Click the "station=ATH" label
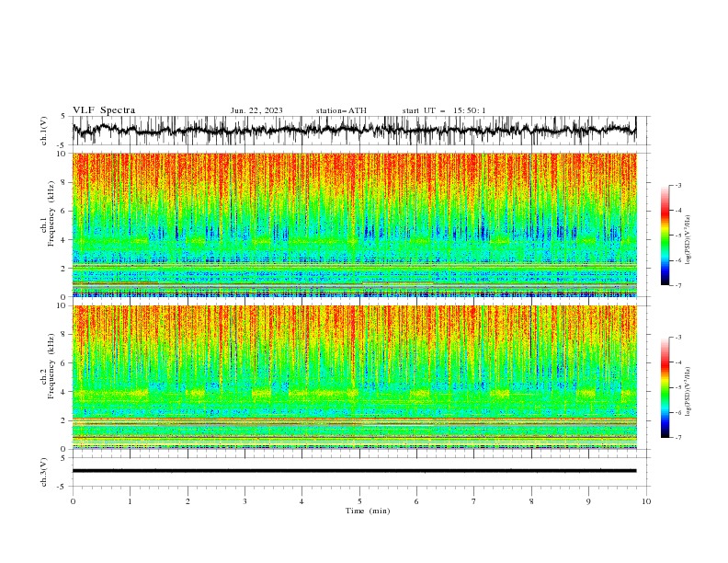728x563 pixels. [341, 110]
